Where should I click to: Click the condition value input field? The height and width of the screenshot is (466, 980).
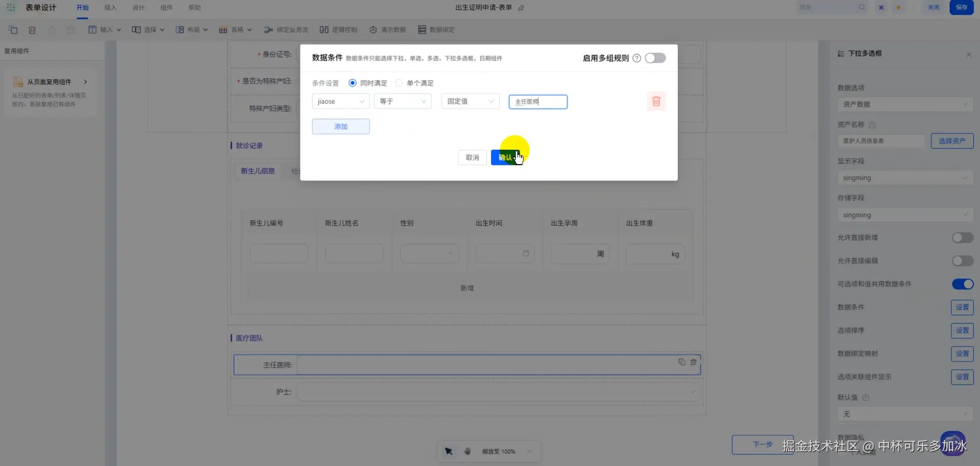point(538,102)
